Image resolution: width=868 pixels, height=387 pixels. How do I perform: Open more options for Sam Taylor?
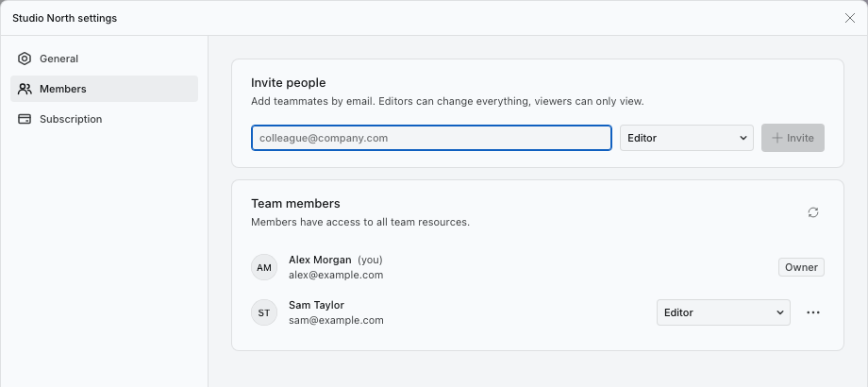coord(812,312)
